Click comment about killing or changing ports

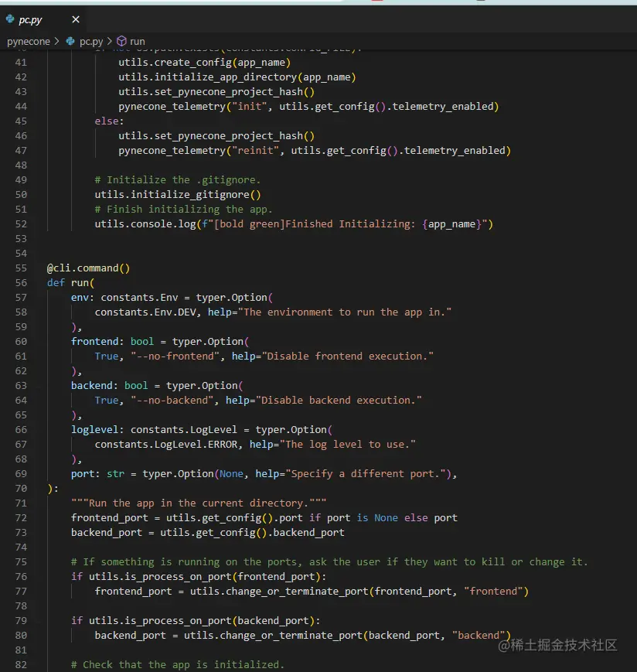point(329,562)
